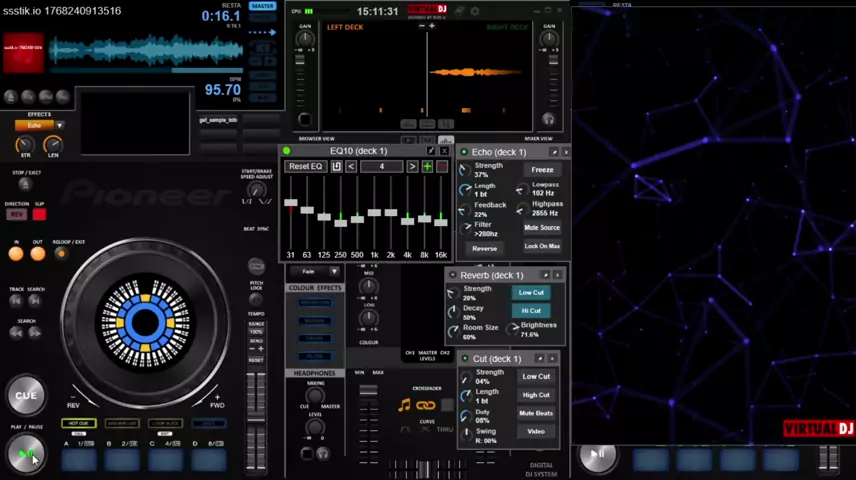The width and height of the screenshot is (856, 480).
Task: Click the green Play/Pause button on left deck
Action: [26, 455]
